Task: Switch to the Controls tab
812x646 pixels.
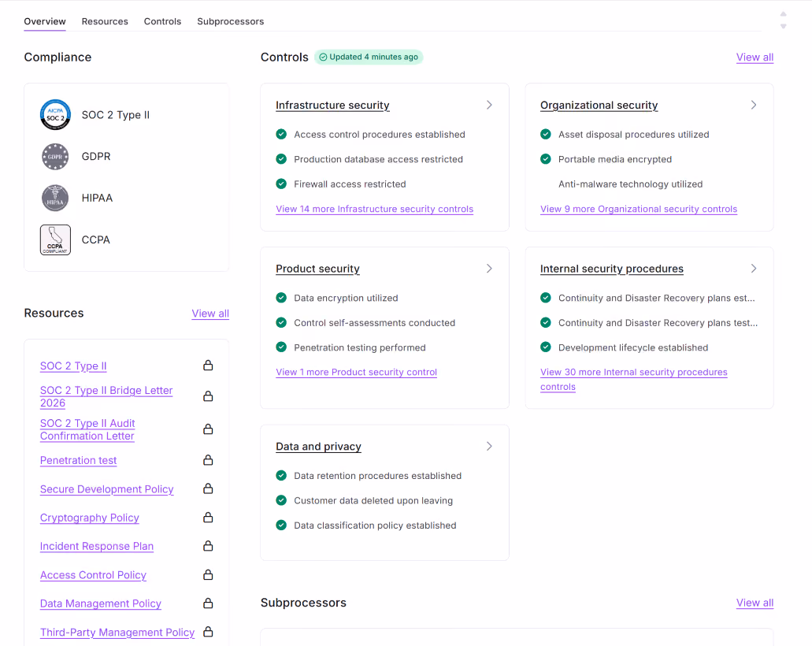Action: 162,21
